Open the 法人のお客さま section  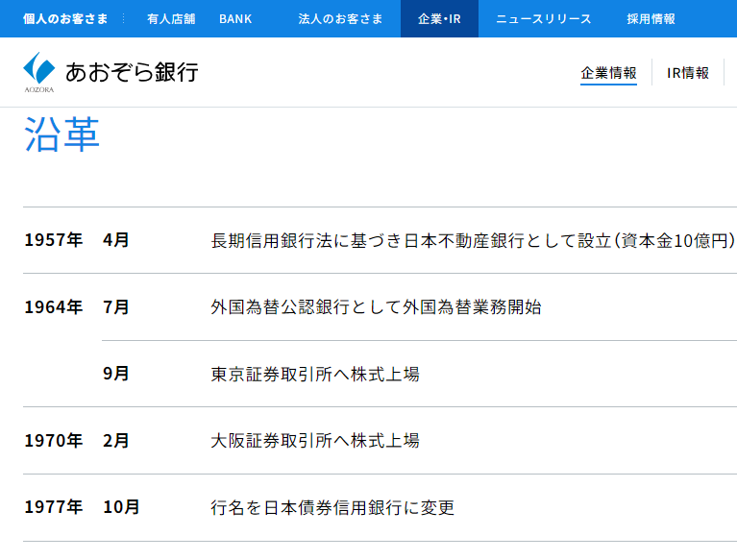pos(340,18)
